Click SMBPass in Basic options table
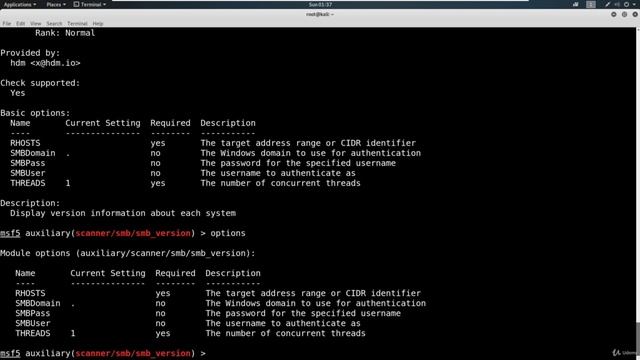Screen dimensions: 640x360 tap(28, 163)
